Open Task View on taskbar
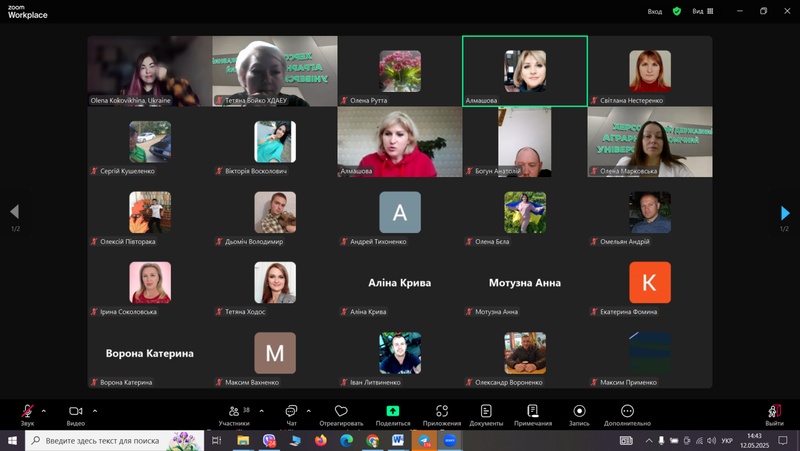The height and width of the screenshot is (451, 800). pos(216,440)
